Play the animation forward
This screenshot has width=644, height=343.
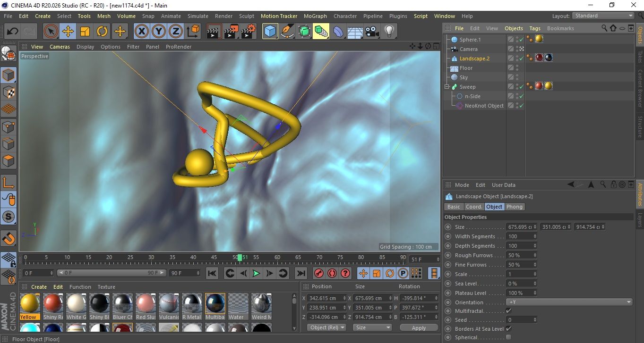pyautogui.click(x=256, y=273)
